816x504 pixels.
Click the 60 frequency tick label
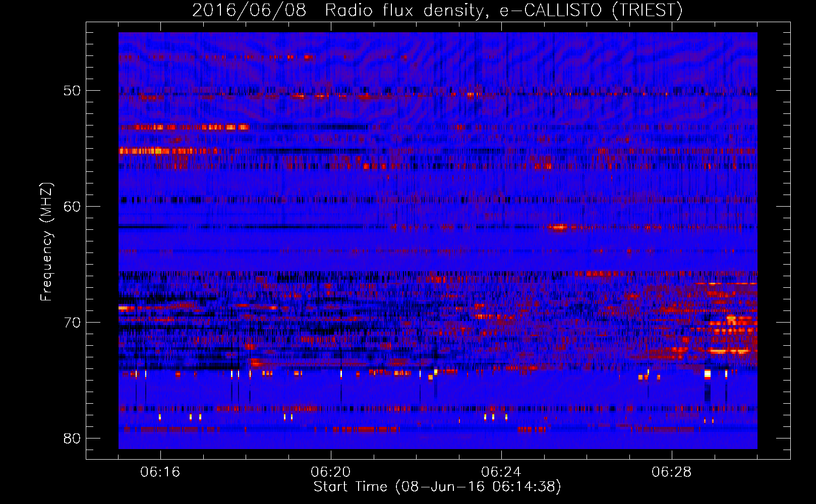coord(72,207)
